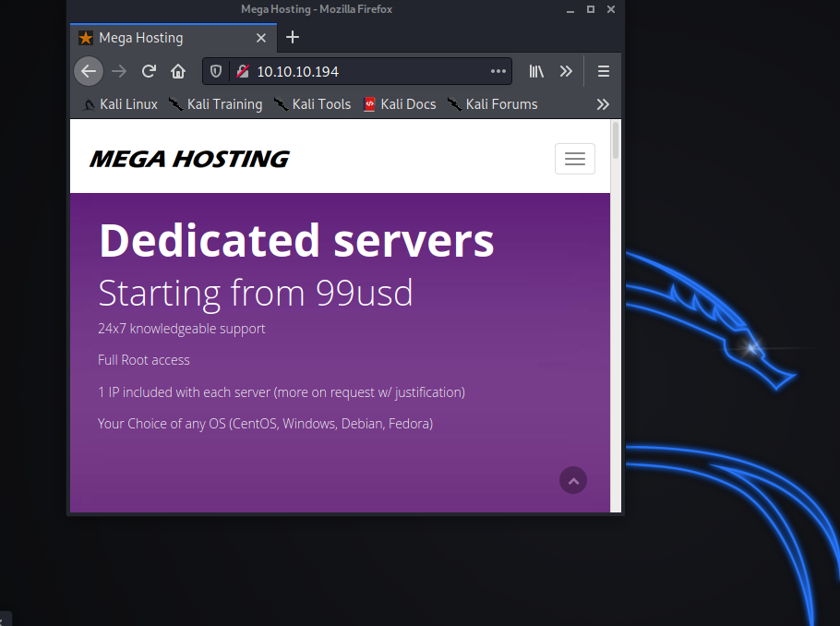This screenshot has height=626, width=840.
Task: Click the '24x7 knowledgeable support' line
Action: (182, 329)
